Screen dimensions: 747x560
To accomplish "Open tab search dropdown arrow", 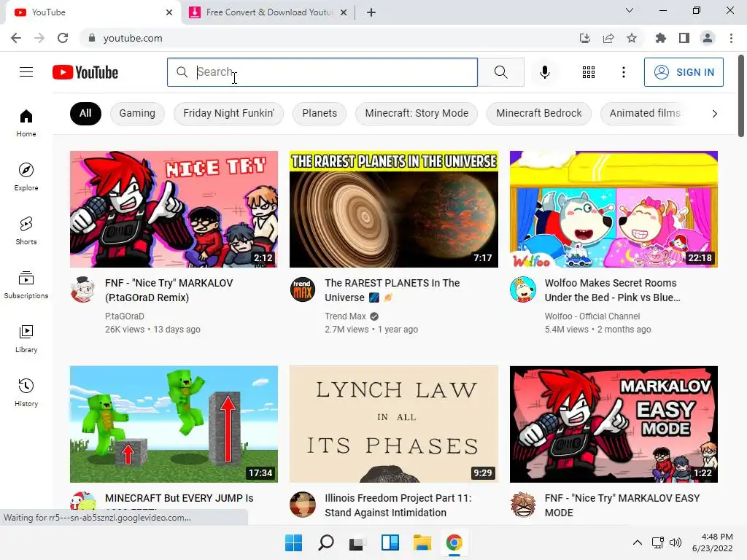I will (630, 10).
